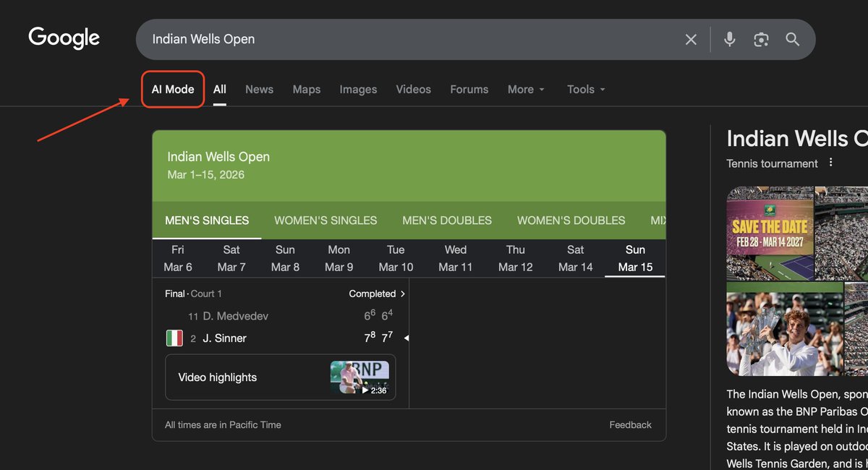Select the All results tab
868x470 pixels.
click(x=220, y=89)
